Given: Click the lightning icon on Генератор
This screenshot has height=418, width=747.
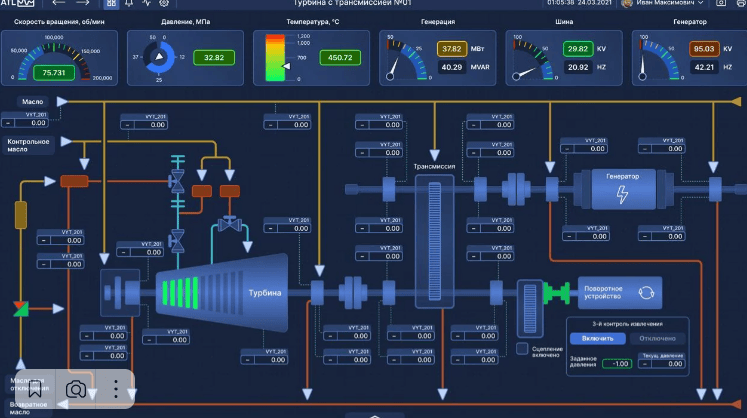Looking at the screenshot, I should tap(622, 194).
